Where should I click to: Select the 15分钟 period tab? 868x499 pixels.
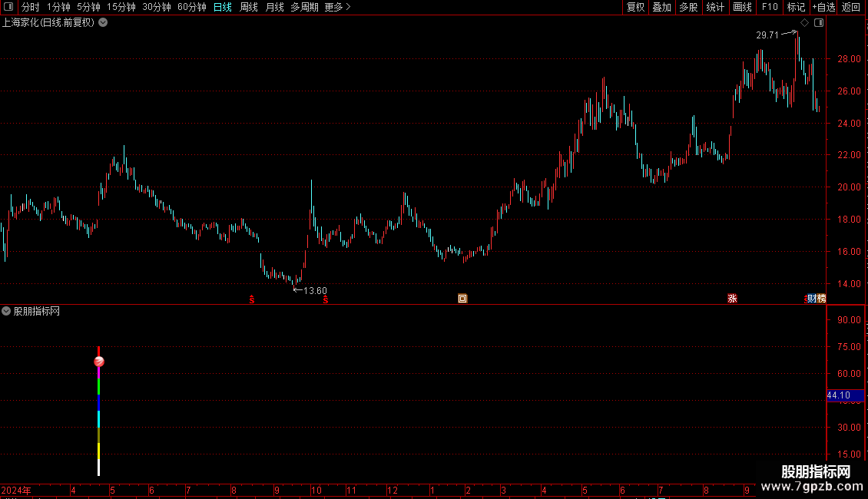121,7
